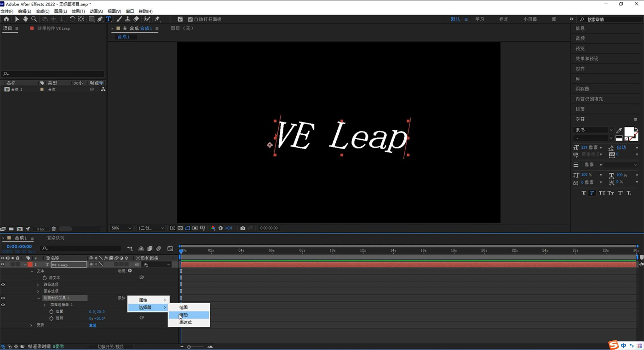Take a snapshot with camera icon
The height and width of the screenshot is (350, 644).
tap(243, 228)
